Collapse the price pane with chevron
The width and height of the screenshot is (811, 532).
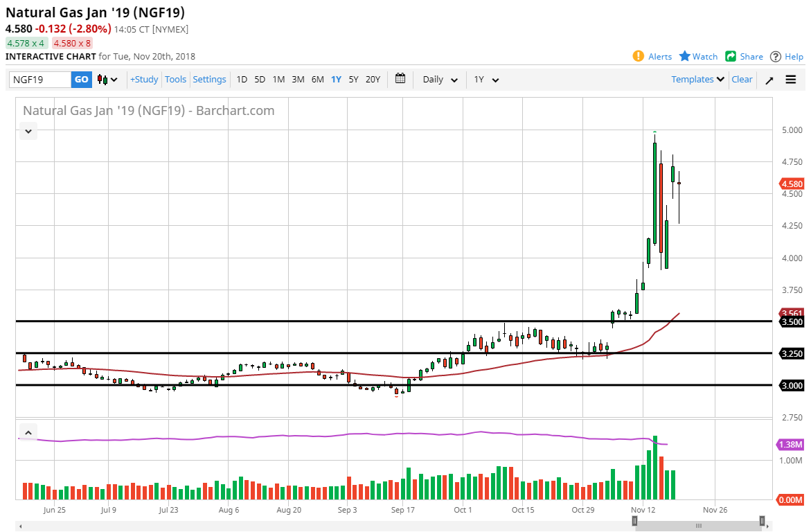pyautogui.click(x=28, y=130)
